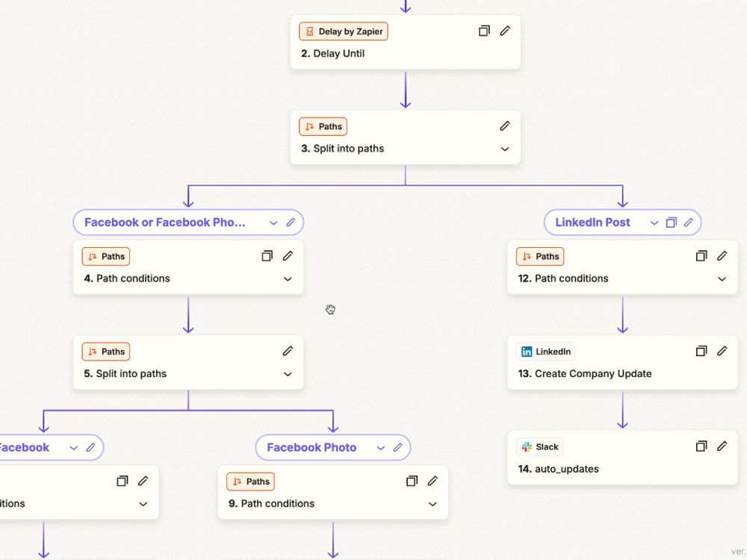747x560 pixels.
Task: Expand step 3 Split into paths chevron
Action: pos(505,149)
